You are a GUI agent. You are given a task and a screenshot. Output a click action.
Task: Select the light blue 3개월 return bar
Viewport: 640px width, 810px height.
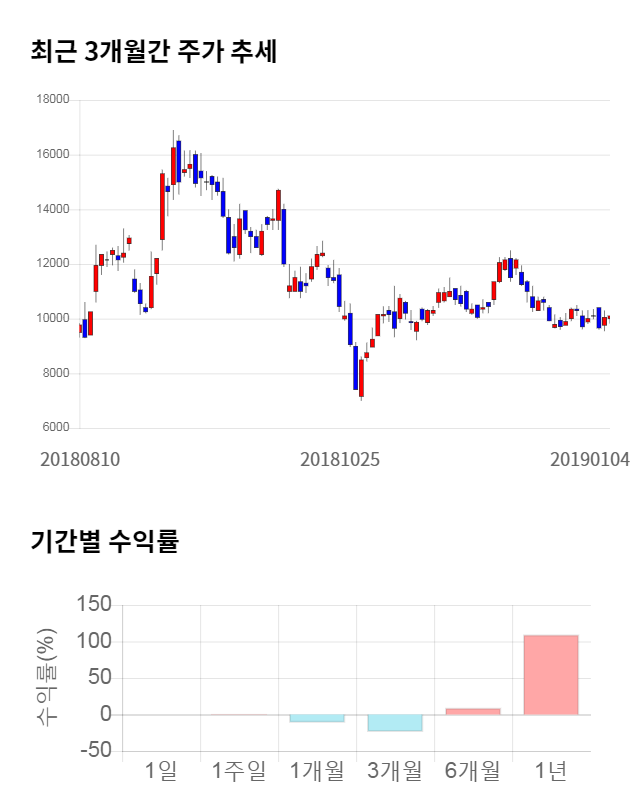click(395, 723)
